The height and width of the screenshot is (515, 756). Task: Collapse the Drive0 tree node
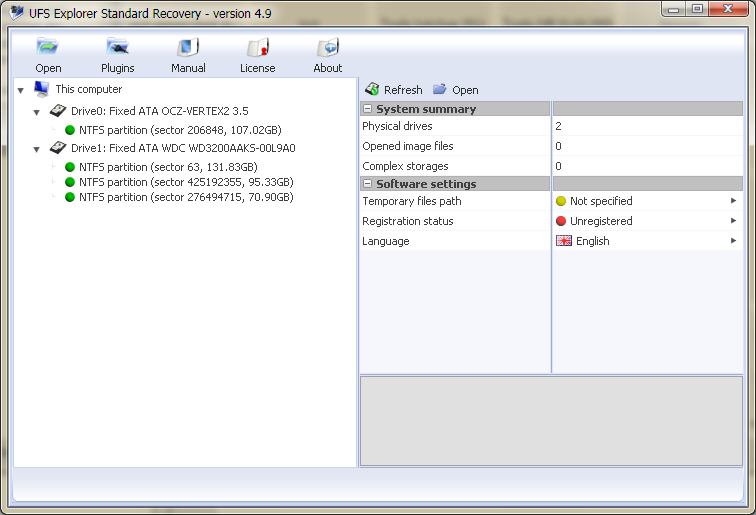(37, 112)
